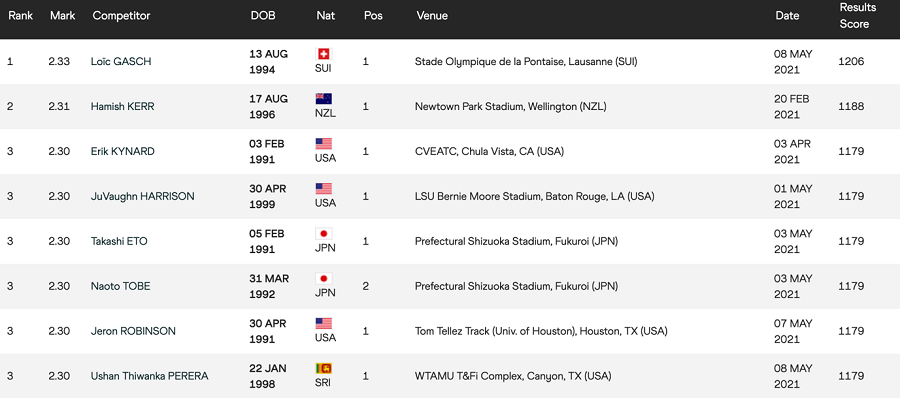
Task: Open Hamish KERR competitor profile
Action: tap(122, 106)
